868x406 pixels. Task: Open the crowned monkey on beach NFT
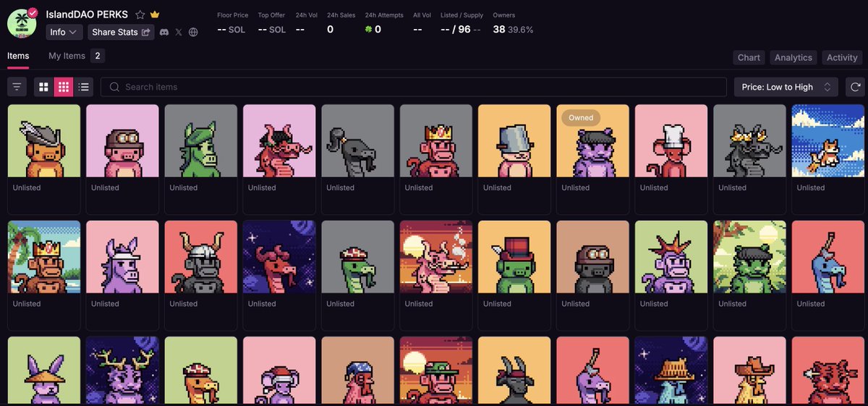pos(43,257)
